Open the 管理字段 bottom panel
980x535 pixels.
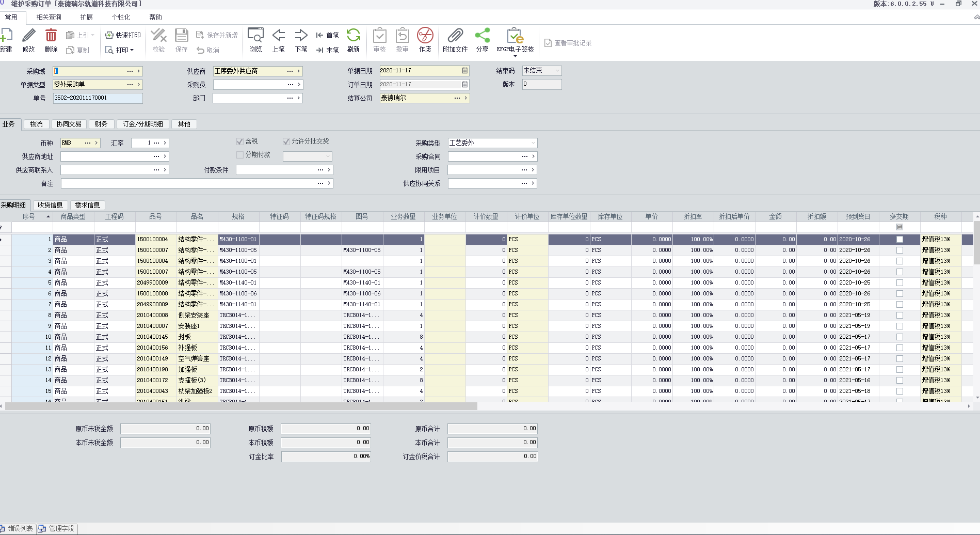click(57, 528)
